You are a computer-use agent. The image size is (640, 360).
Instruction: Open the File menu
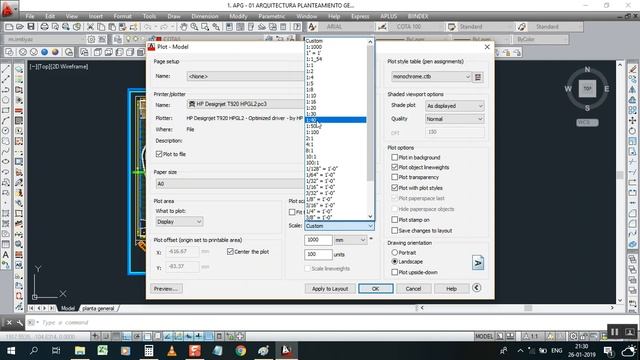coord(30,16)
